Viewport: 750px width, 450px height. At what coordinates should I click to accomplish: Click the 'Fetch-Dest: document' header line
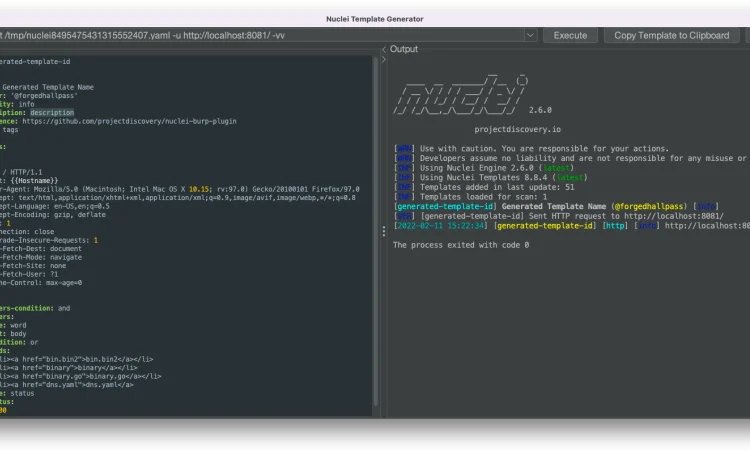pos(41,249)
